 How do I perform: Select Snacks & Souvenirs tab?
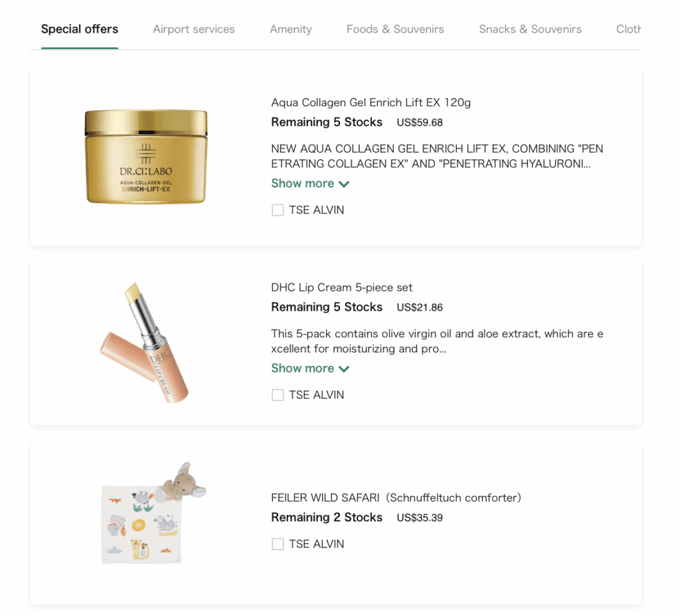530,29
